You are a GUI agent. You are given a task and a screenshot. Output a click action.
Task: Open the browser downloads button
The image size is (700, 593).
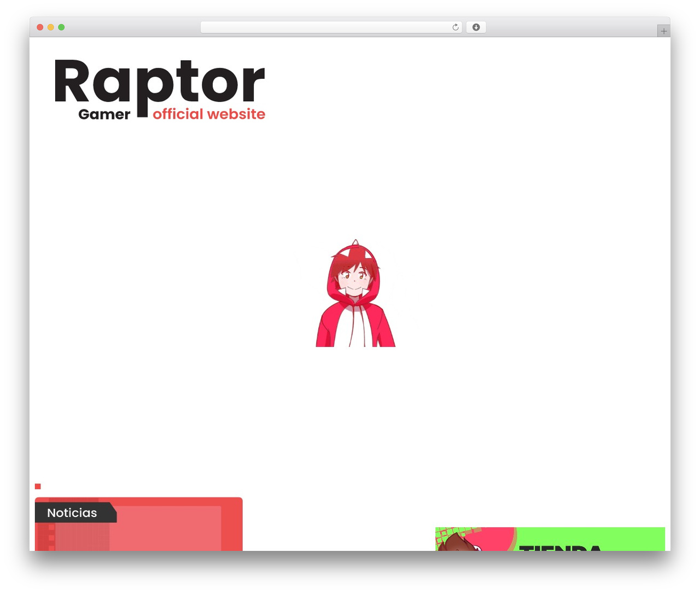(476, 27)
